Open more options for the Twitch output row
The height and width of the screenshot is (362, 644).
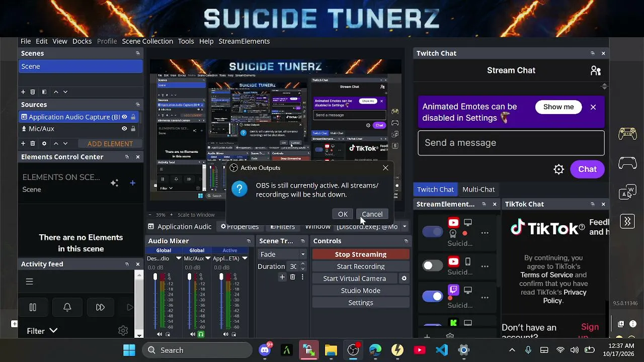[485, 297]
